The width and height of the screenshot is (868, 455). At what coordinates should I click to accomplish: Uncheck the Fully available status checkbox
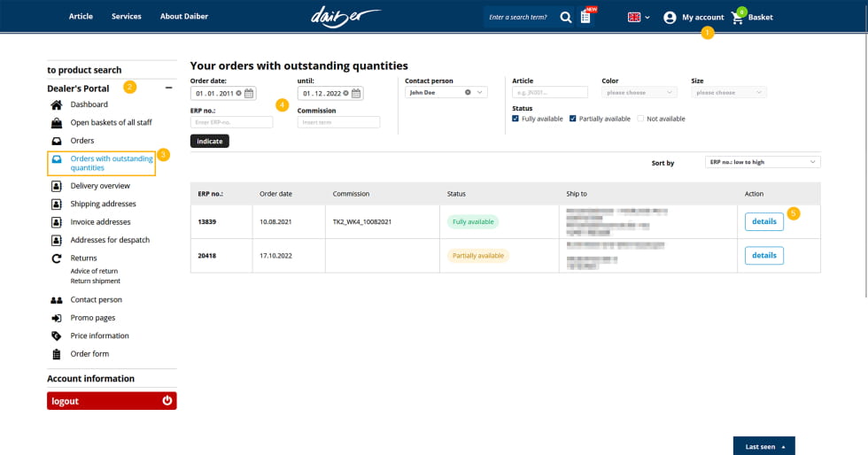click(x=515, y=119)
